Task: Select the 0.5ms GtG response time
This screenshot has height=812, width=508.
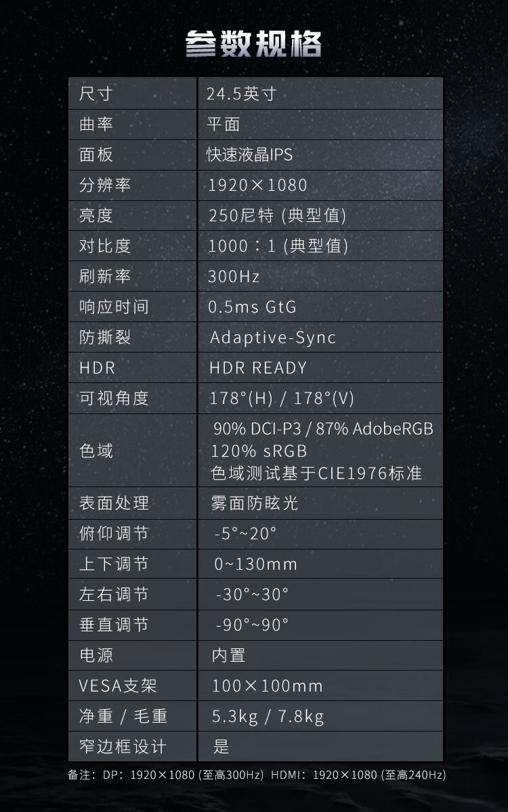Action: [x=252, y=307]
